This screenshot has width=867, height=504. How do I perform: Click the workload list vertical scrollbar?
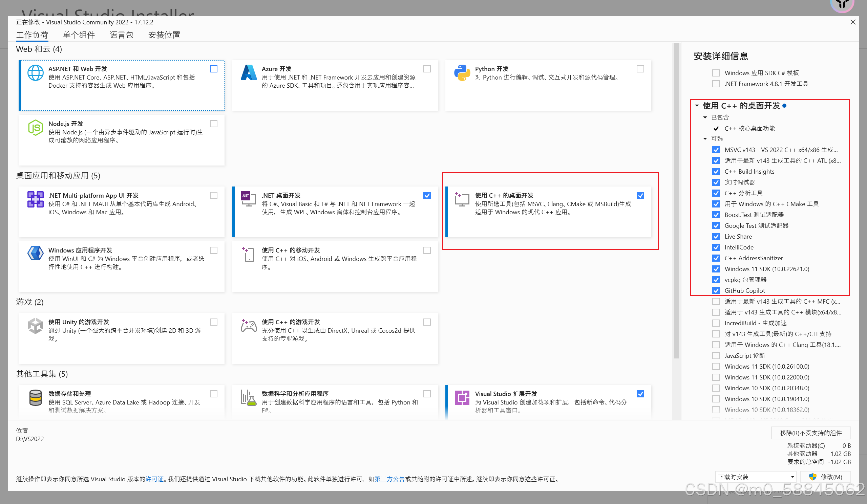(x=676, y=201)
